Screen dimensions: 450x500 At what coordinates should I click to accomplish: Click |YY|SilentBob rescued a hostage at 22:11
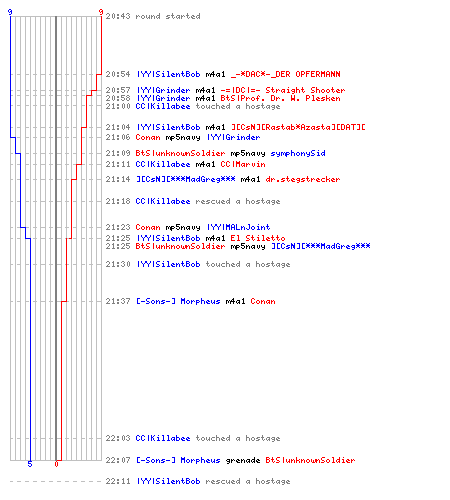pos(198,481)
